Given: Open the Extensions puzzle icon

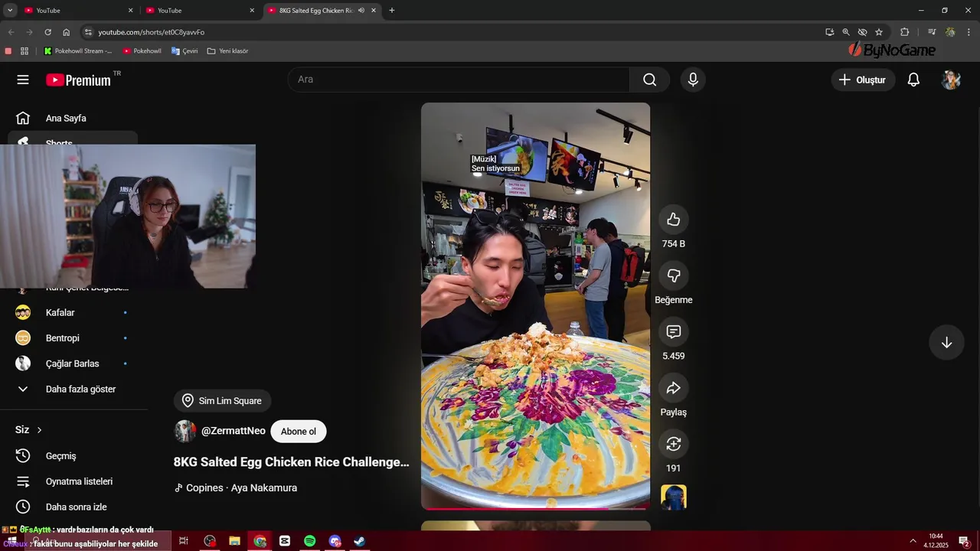Looking at the screenshot, I should pos(905,32).
